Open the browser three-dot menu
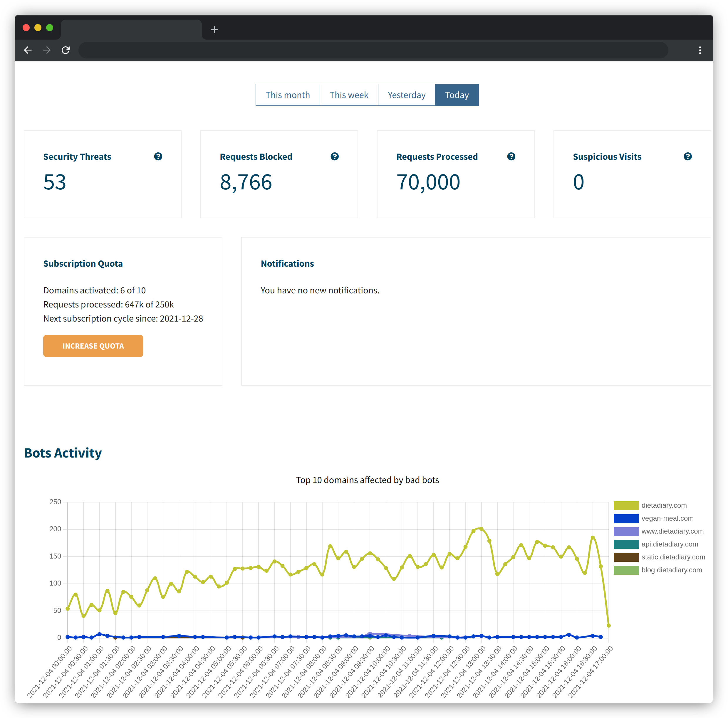The image size is (728, 718). (700, 50)
